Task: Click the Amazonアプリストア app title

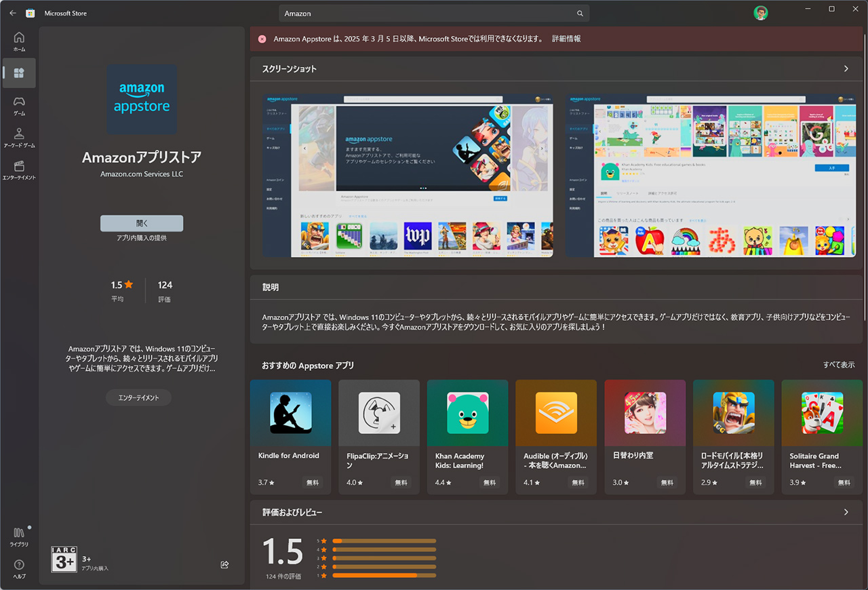Action: click(142, 157)
